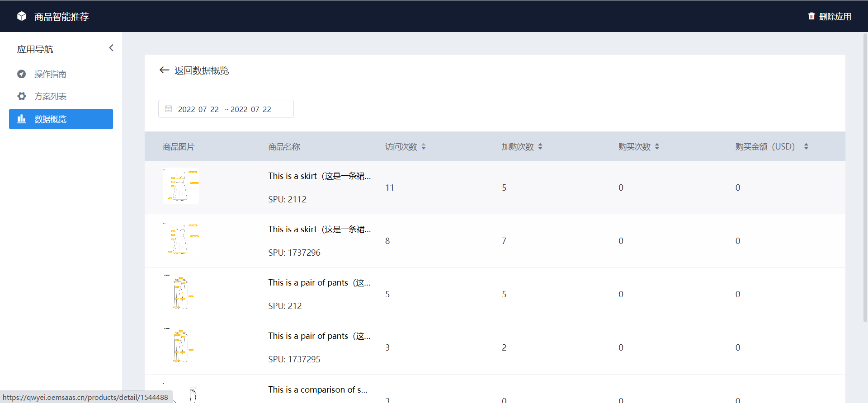Sort by 购买金额 (USD) using sort arrows
This screenshot has width=868, height=403.
point(806,146)
